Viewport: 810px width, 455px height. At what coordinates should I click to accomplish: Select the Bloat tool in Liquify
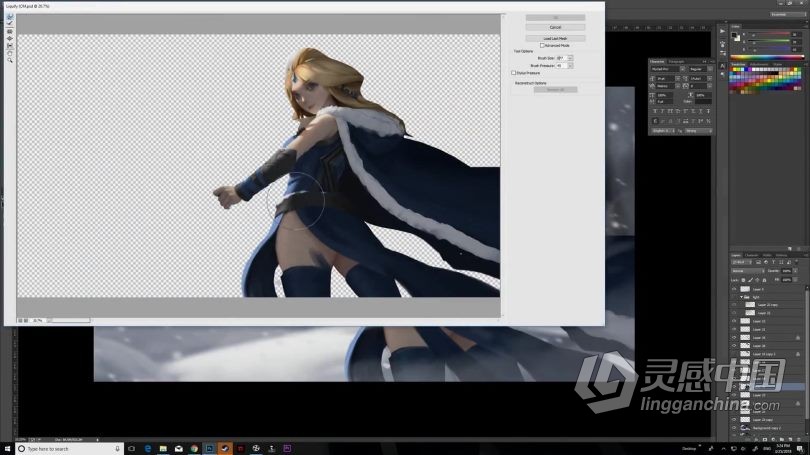tap(10, 39)
